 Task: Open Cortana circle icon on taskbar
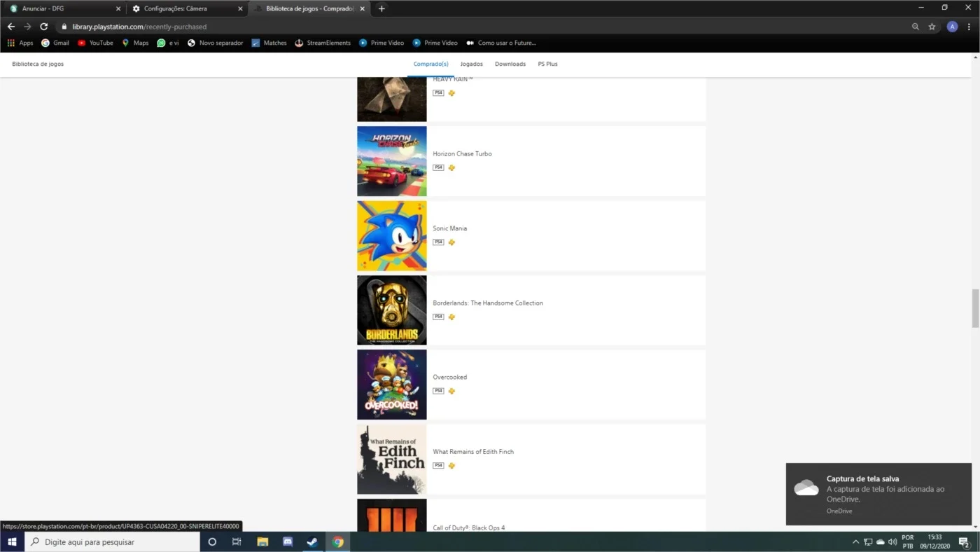click(x=212, y=541)
